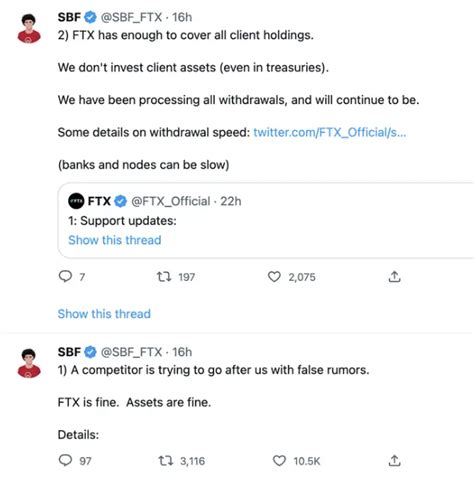
Task: Show this thread below first SBF tweet
Action: 104,314
